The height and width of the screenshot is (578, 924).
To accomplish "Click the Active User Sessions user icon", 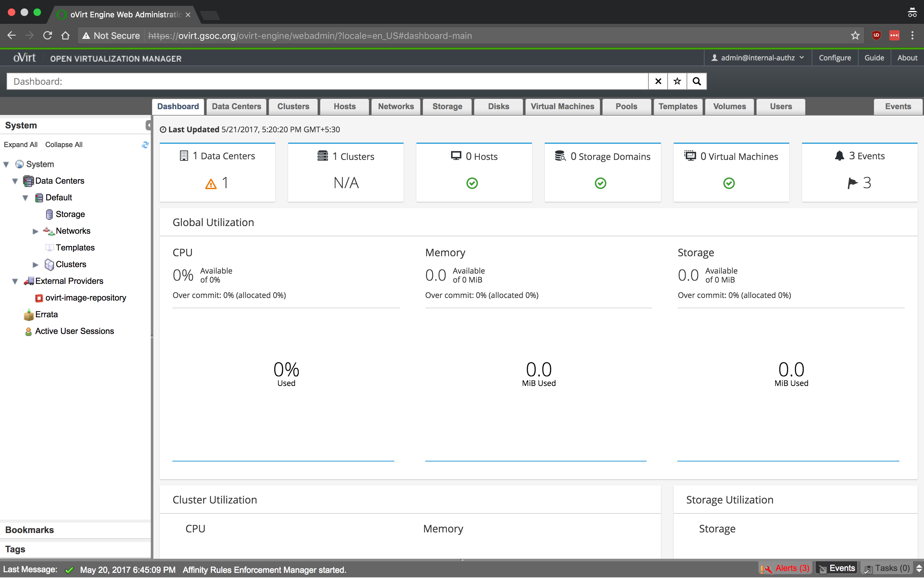I will 28,331.
